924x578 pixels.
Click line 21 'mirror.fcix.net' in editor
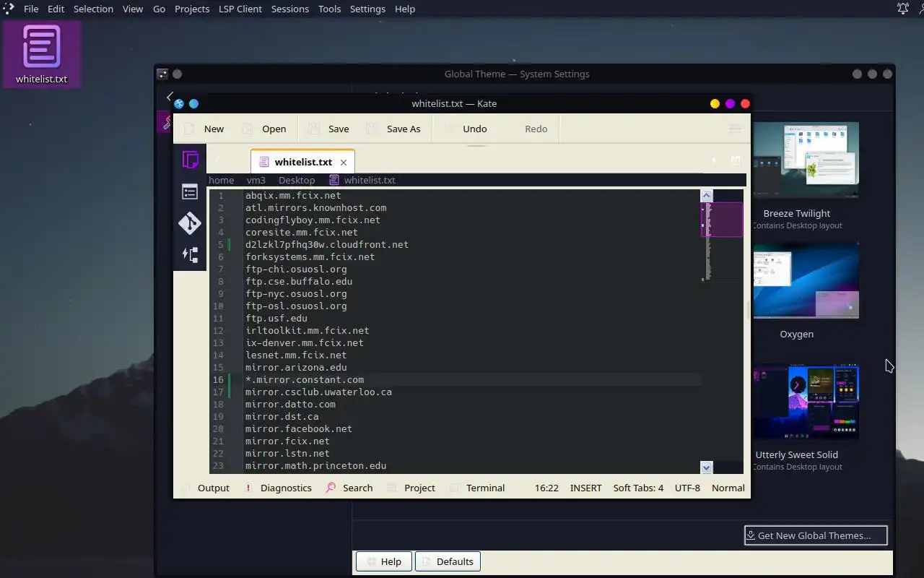(287, 441)
